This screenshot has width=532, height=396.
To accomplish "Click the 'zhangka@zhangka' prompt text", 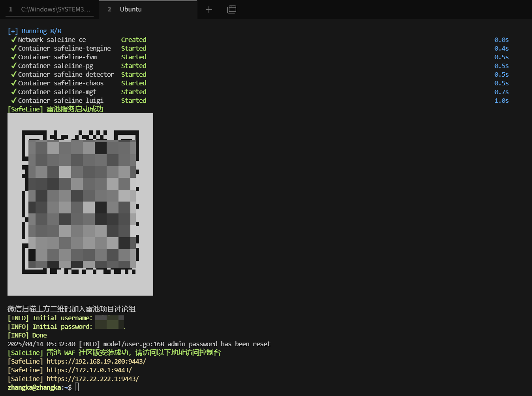I will coord(34,387).
